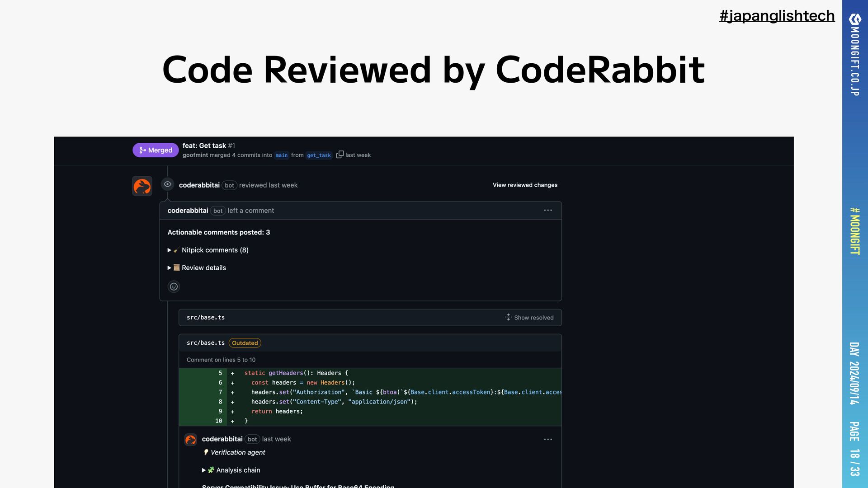Open the goofmint user profile link

[195, 155]
